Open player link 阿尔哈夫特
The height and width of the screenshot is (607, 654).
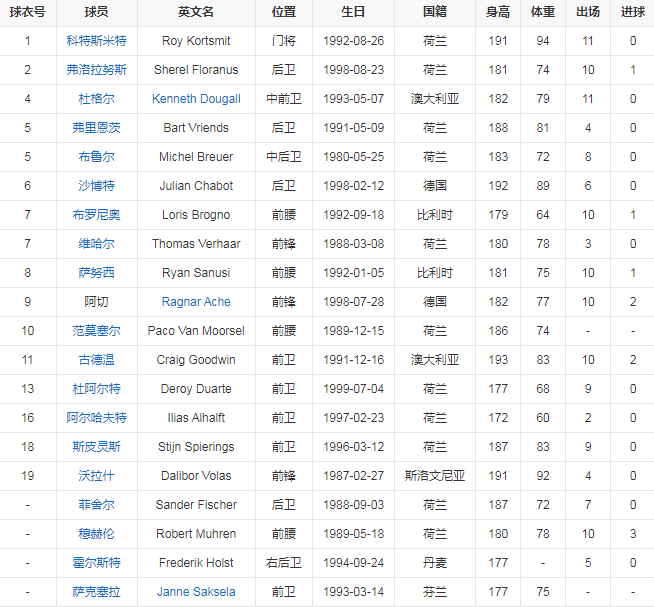coord(97,418)
